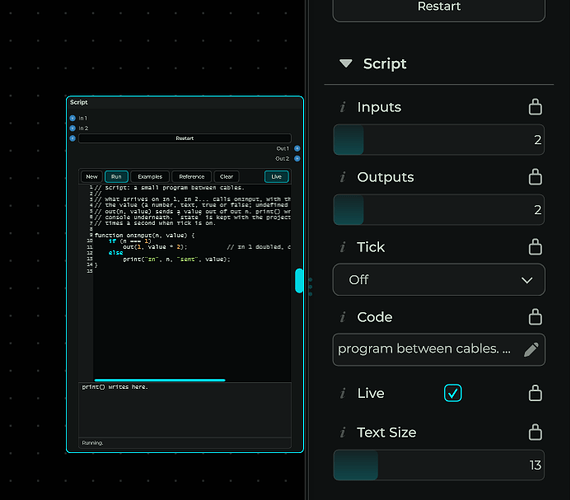Click the lock icon next to Inputs

point(535,107)
